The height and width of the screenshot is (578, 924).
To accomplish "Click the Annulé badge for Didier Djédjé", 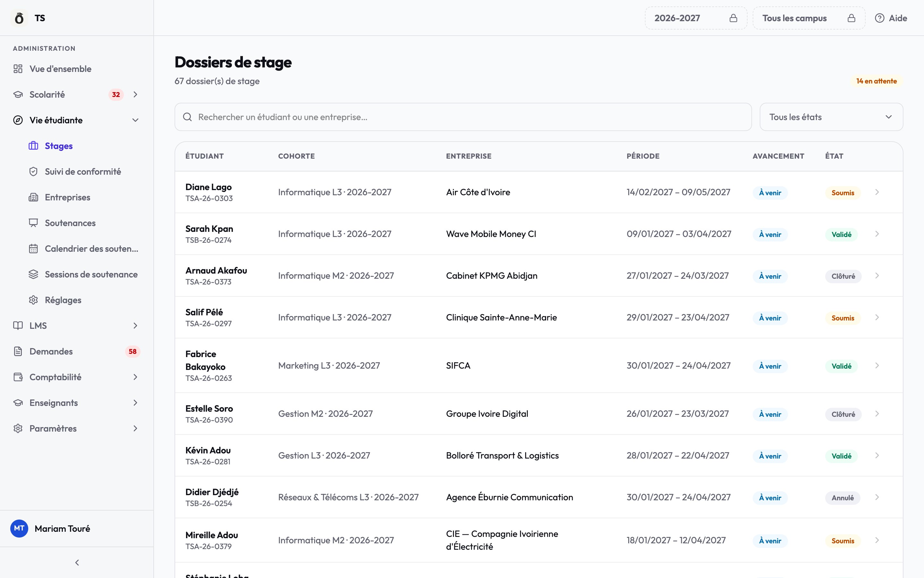I will (842, 498).
